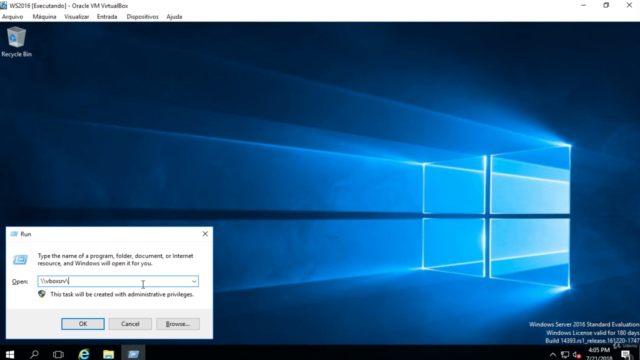
Task: Open Task View on the taskbar
Action: [58, 354]
